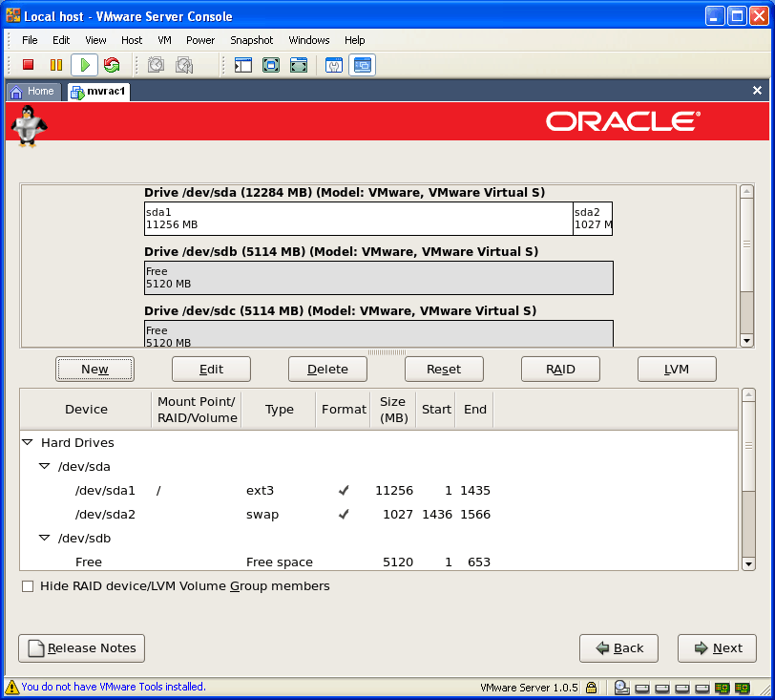The image size is (775, 700).
Task: Click the drive diagram scrollbar down arrow
Action: (747, 341)
